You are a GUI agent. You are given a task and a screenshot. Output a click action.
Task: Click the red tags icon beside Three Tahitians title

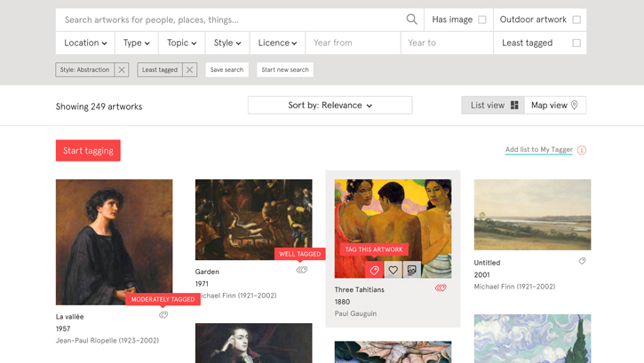(441, 288)
